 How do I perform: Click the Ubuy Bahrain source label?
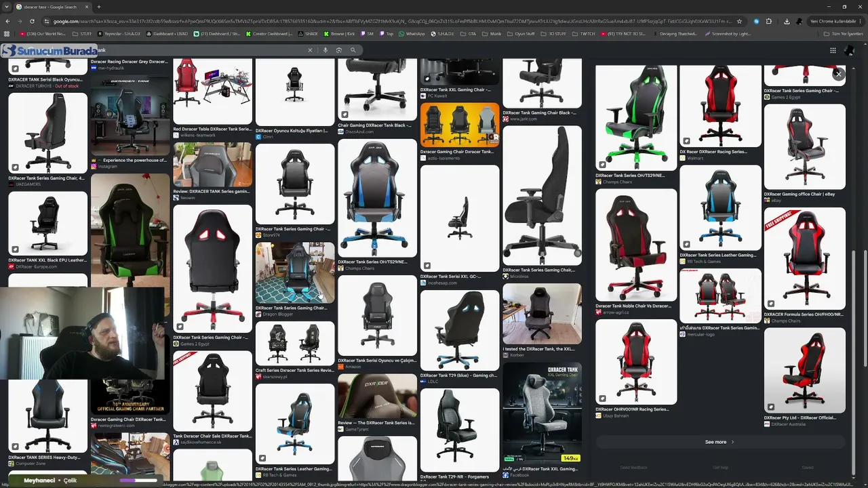615,415
